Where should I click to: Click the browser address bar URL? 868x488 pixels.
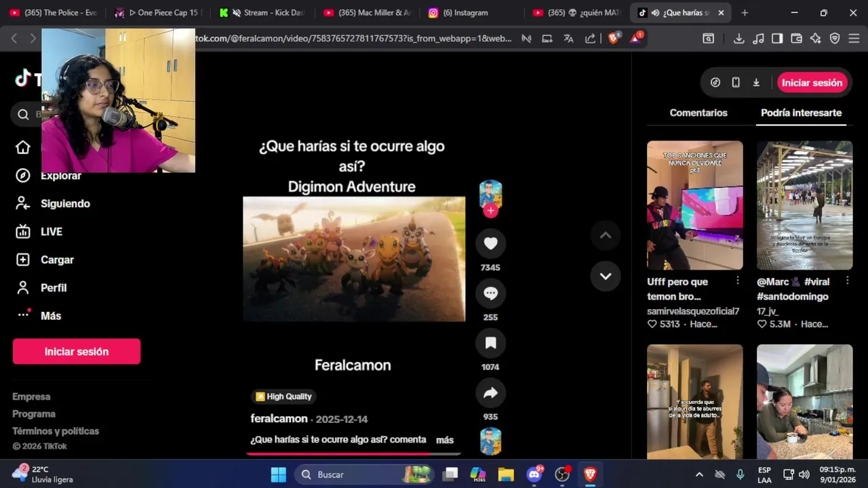[353, 39]
